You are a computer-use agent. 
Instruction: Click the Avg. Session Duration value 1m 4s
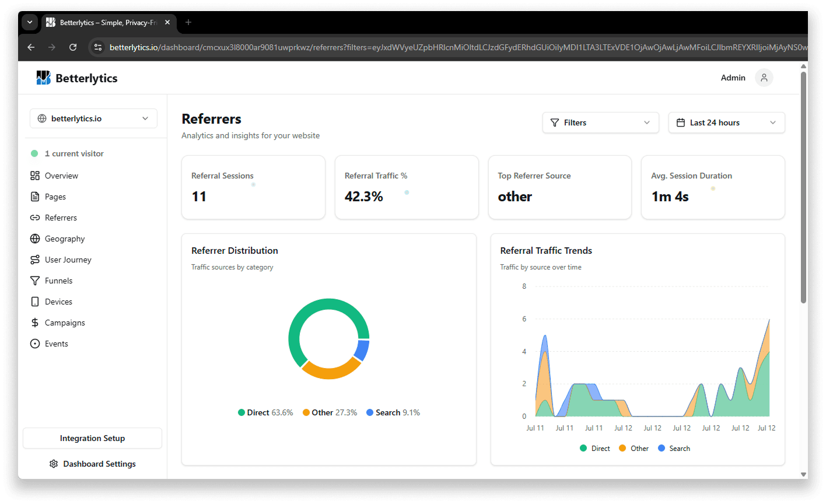pyautogui.click(x=670, y=197)
